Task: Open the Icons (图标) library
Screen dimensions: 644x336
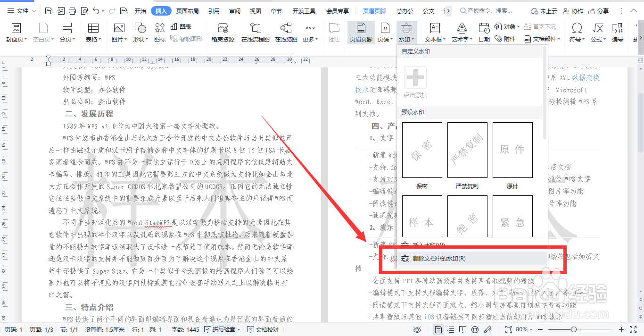Action: click(x=160, y=33)
